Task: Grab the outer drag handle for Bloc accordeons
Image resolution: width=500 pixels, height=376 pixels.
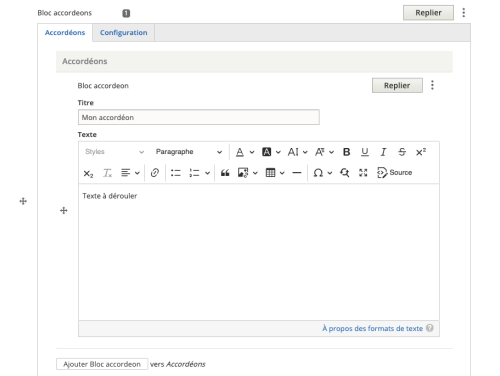Action: coord(23,201)
